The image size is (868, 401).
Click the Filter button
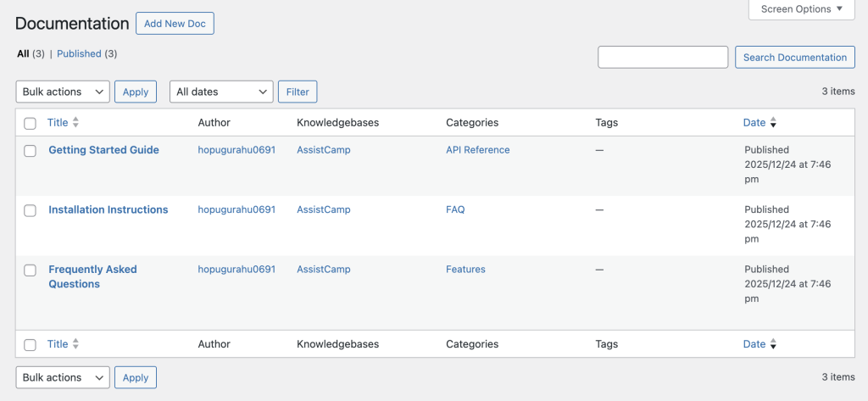[298, 92]
